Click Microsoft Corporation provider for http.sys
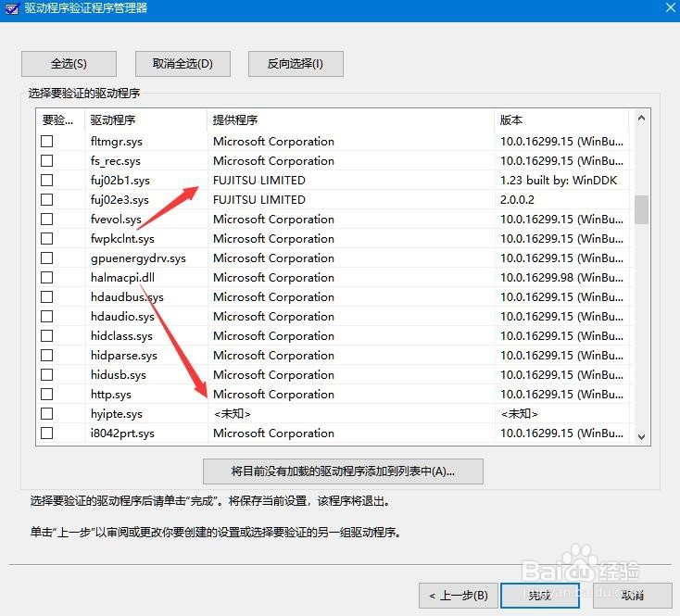Screen dimensions: 680x616 (x=273, y=395)
